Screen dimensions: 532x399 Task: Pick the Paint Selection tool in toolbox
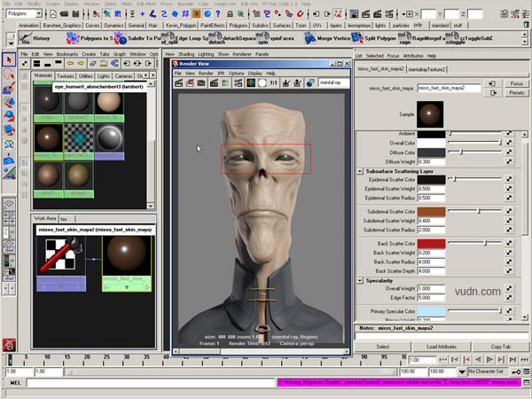pyautogui.click(x=9, y=88)
